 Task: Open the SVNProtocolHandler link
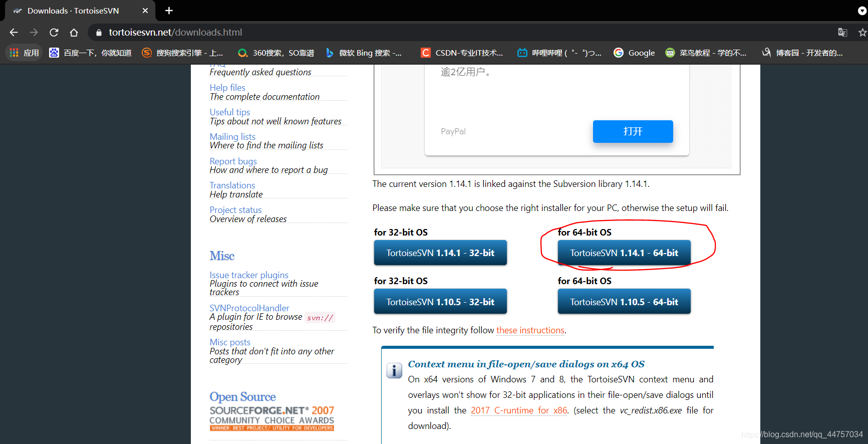click(x=249, y=308)
